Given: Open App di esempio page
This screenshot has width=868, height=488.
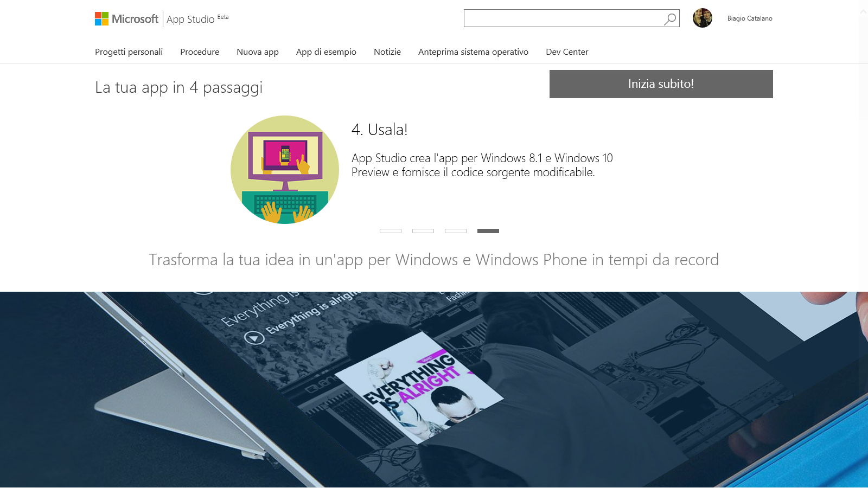Looking at the screenshot, I should click(326, 52).
